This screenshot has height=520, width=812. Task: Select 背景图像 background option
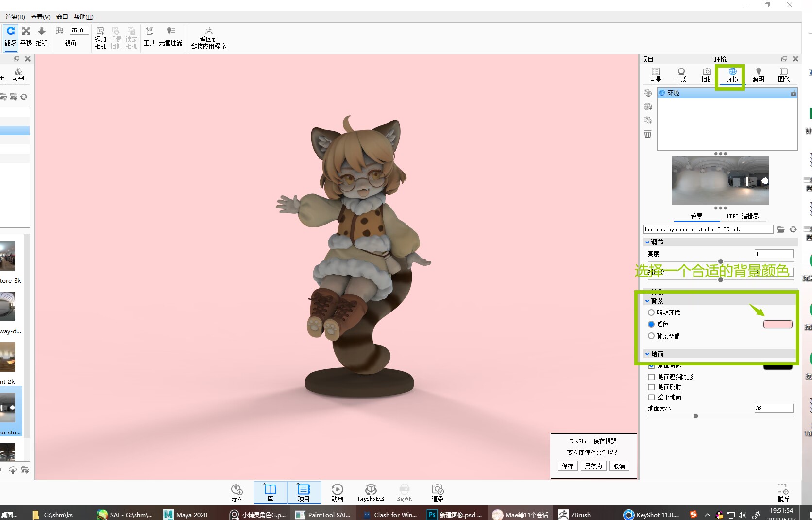click(651, 336)
